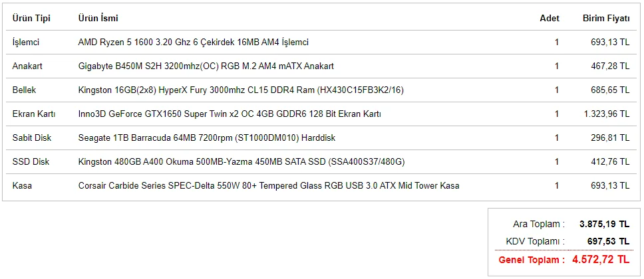Click the Ürün İsmi column header
The width and height of the screenshot is (644, 279).
pos(98,19)
